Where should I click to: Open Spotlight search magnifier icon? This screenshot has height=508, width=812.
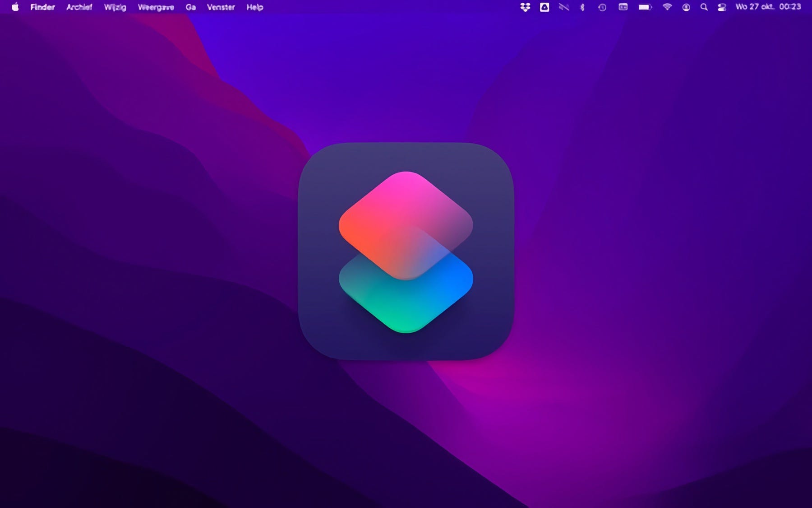click(704, 7)
